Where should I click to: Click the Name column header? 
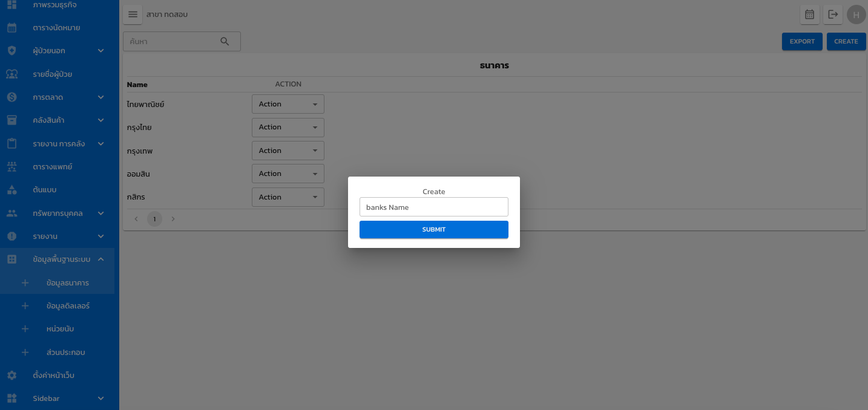(x=137, y=85)
